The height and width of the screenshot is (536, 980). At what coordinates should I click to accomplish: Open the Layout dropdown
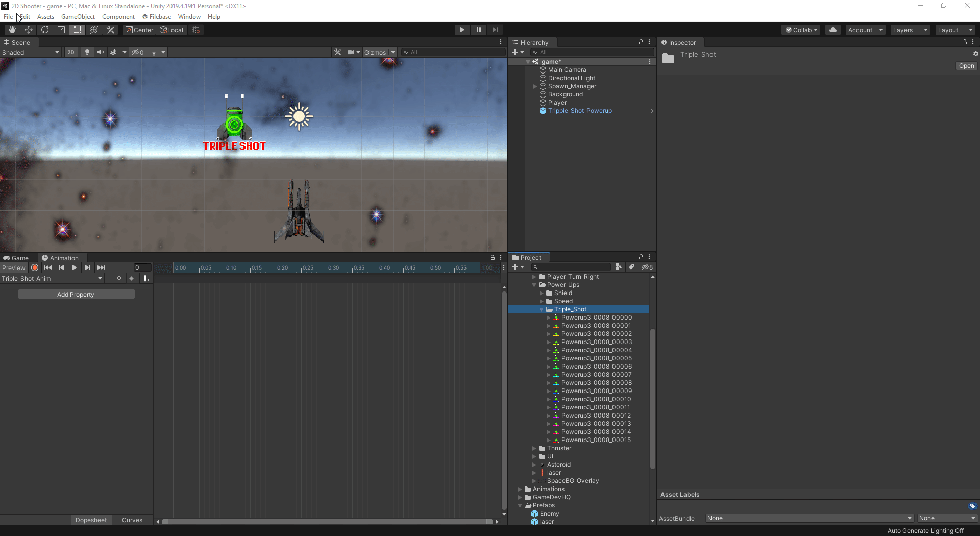click(955, 30)
